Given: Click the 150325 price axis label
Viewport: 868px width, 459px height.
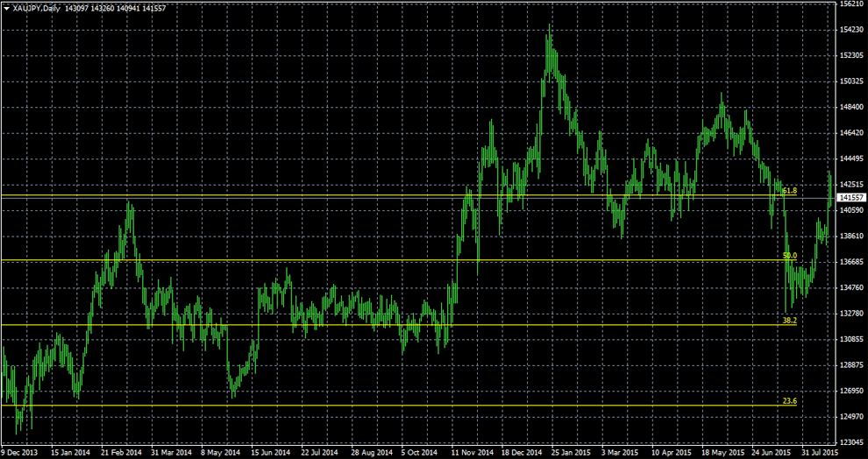Looking at the screenshot, I should [850, 81].
